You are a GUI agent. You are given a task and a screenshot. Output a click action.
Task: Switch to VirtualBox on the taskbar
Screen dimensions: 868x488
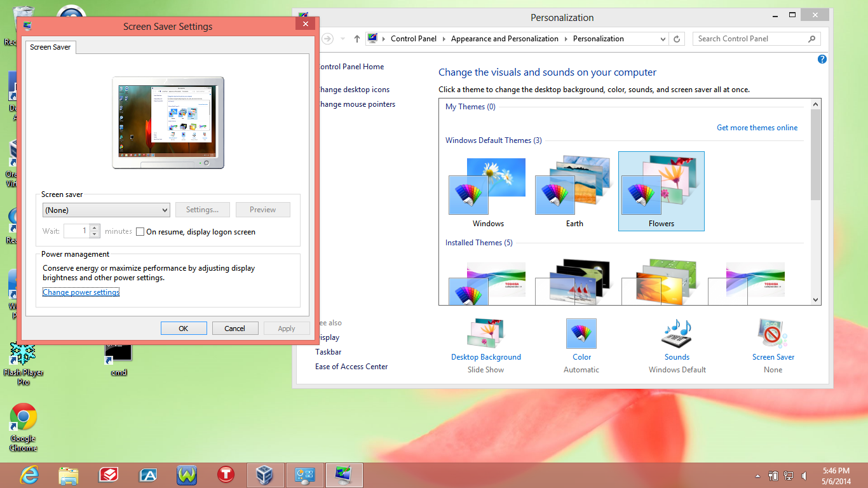(x=265, y=475)
